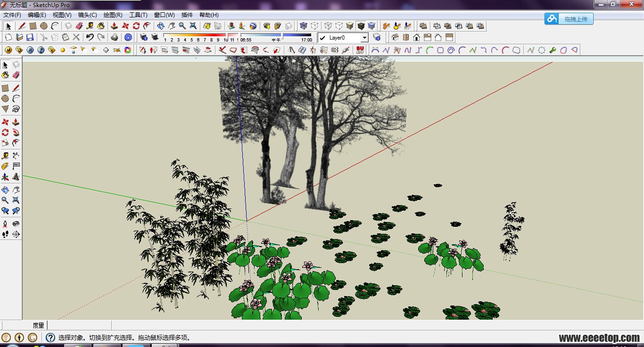Open the 帮助(H) menu
The height and width of the screenshot is (347, 644).
pyautogui.click(x=209, y=15)
